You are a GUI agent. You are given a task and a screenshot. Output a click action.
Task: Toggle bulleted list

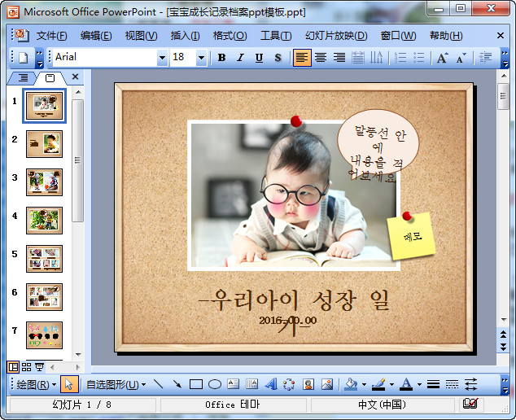(418, 58)
